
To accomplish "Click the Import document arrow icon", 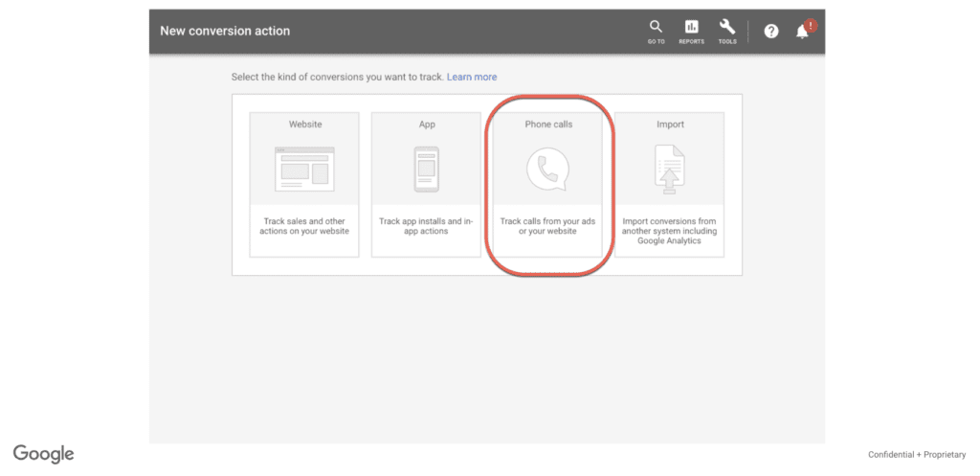I will [669, 170].
